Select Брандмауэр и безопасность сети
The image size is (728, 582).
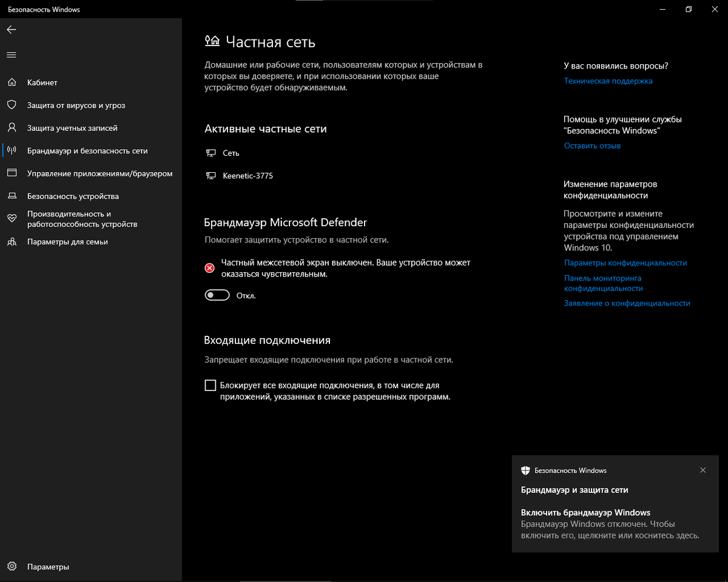(91, 150)
